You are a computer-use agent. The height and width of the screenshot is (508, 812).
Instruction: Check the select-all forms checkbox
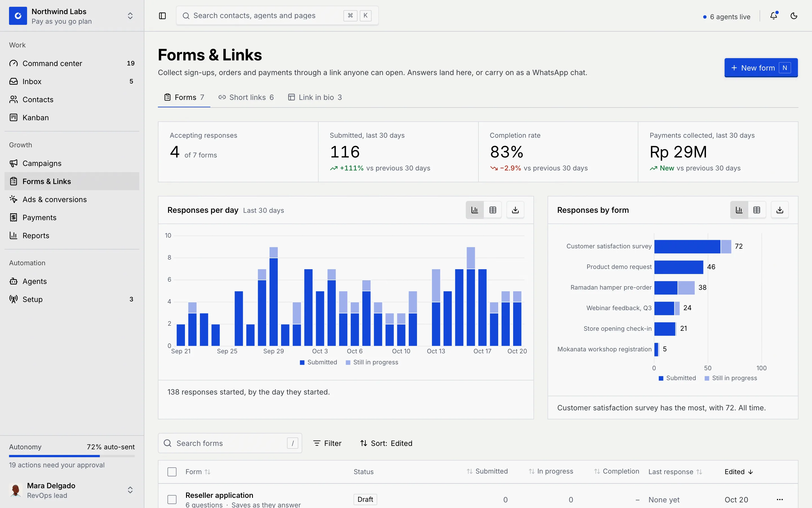[172, 472]
